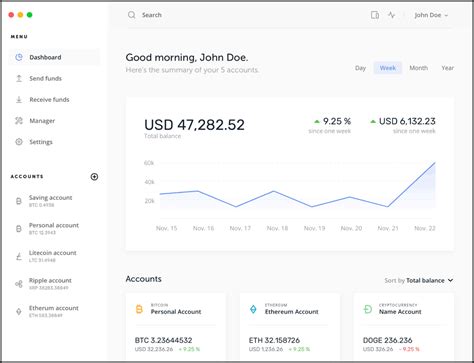Click the Accounts section heading above cards
474x363 pixels.
[143, 279]
